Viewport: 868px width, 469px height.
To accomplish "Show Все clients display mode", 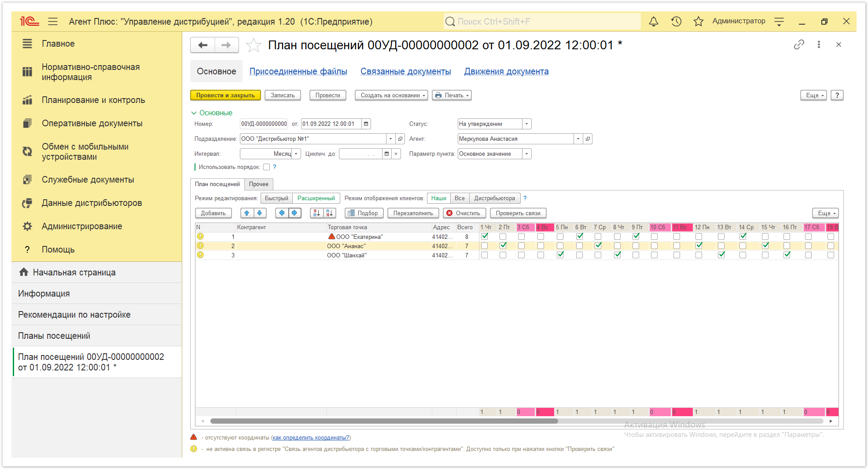I will [x=460, y=198].
